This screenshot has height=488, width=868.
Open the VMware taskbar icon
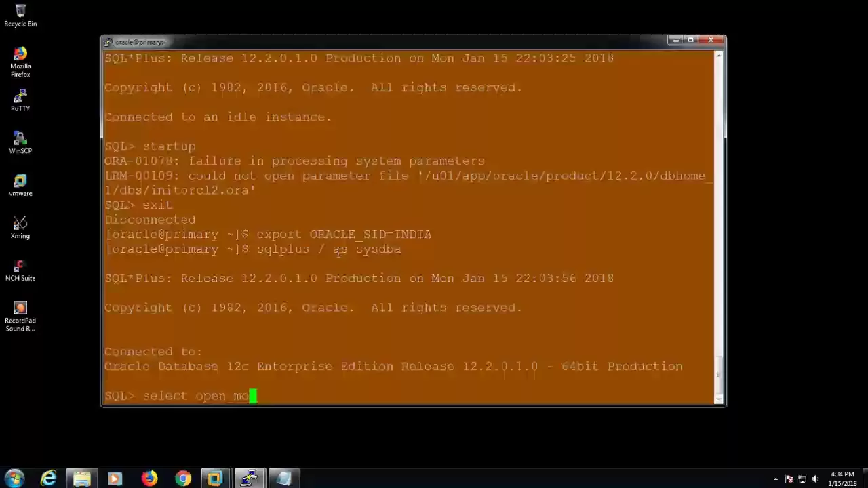[x=216, y=479]
